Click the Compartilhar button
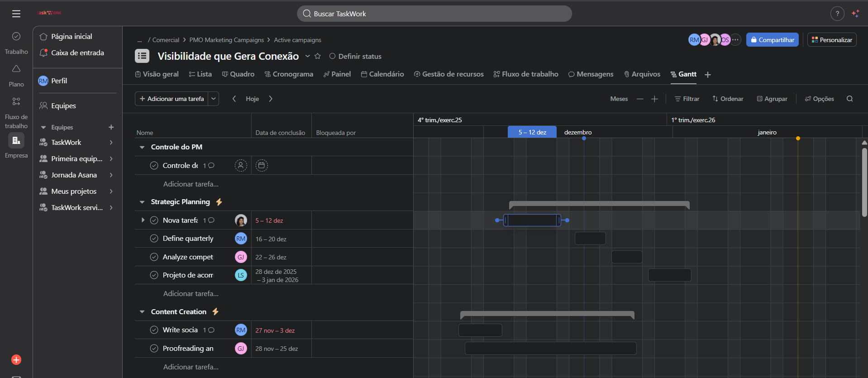The width and height of the screenshot is (868, 378). point(772,40)
